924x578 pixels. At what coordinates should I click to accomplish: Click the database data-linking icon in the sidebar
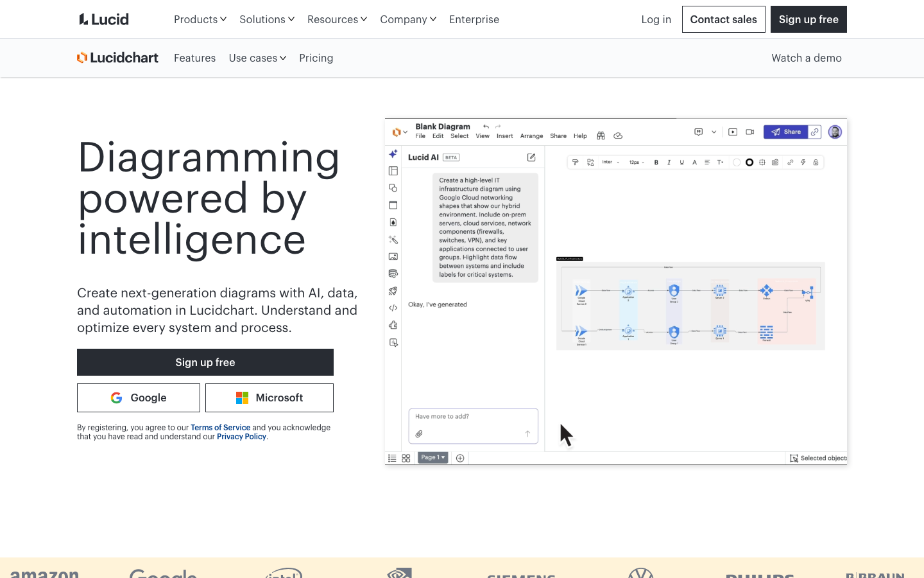click(393, 274)
